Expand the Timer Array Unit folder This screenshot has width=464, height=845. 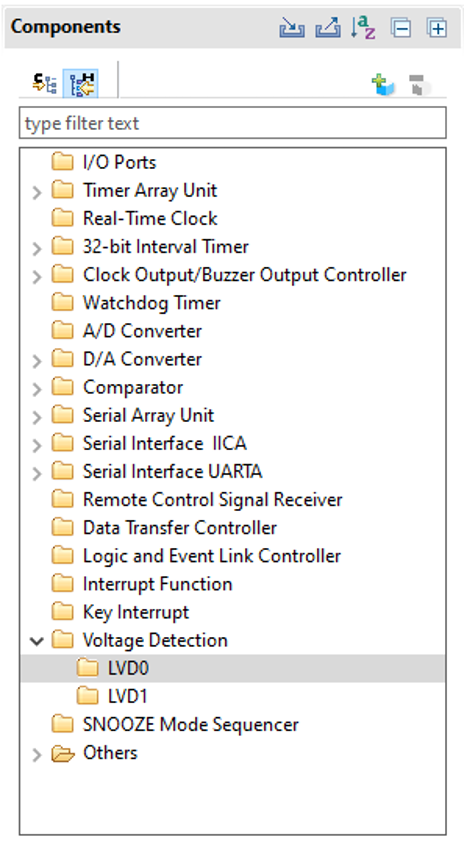pos(37,192)
